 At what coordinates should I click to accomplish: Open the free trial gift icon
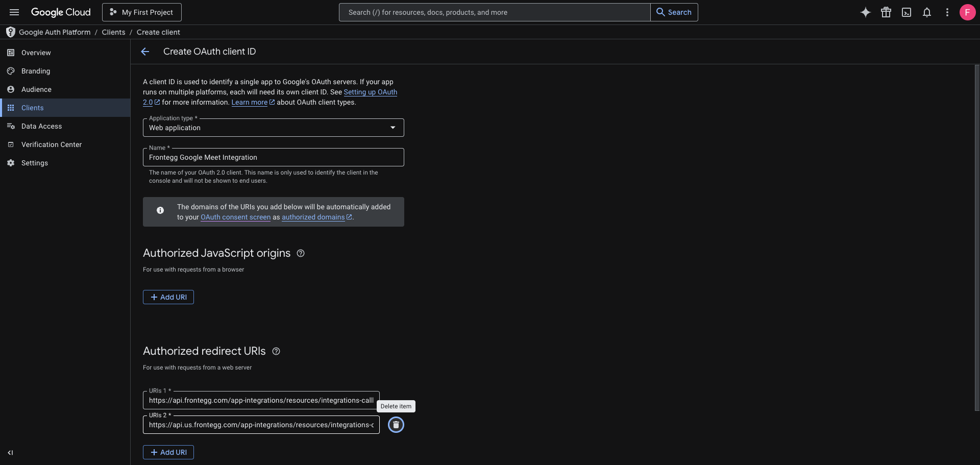(886, 12)
